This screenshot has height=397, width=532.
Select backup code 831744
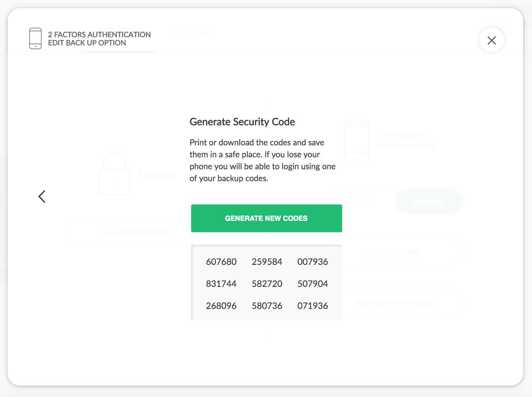click(x=221, y=284)
